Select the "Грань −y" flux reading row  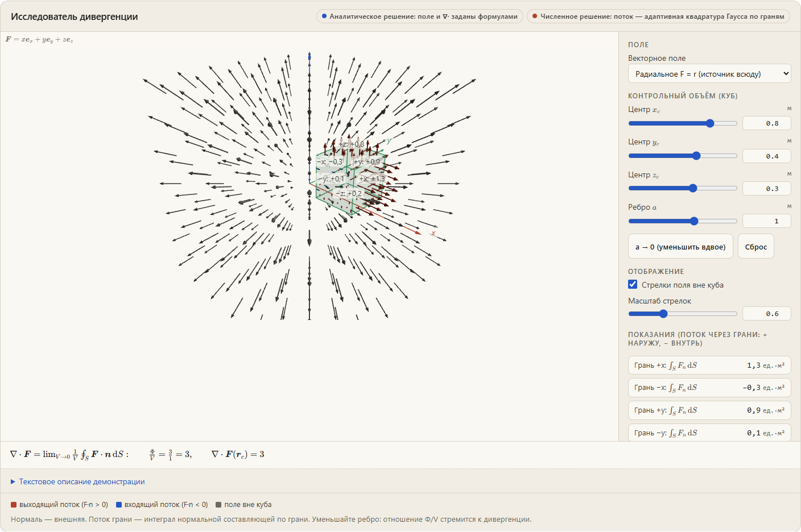[709, 433]
